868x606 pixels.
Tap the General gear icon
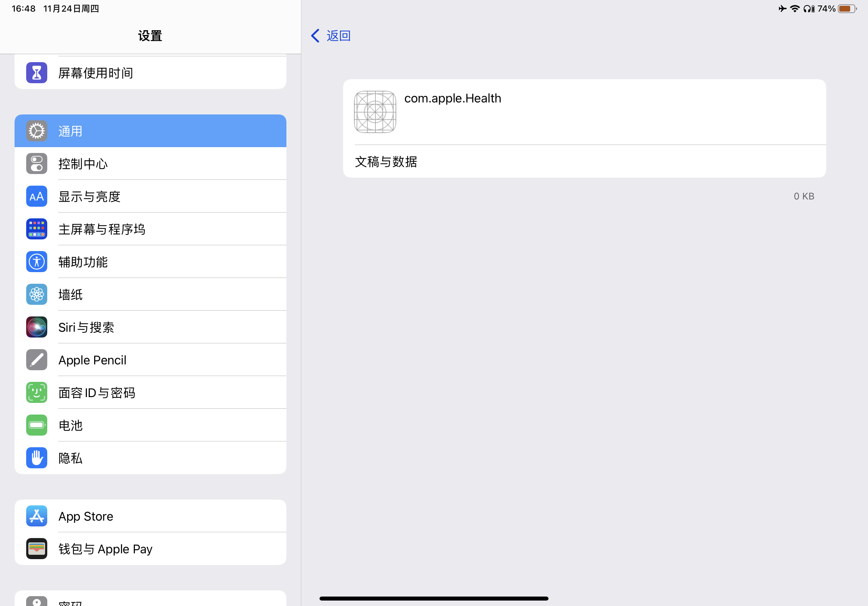(37, 131)
